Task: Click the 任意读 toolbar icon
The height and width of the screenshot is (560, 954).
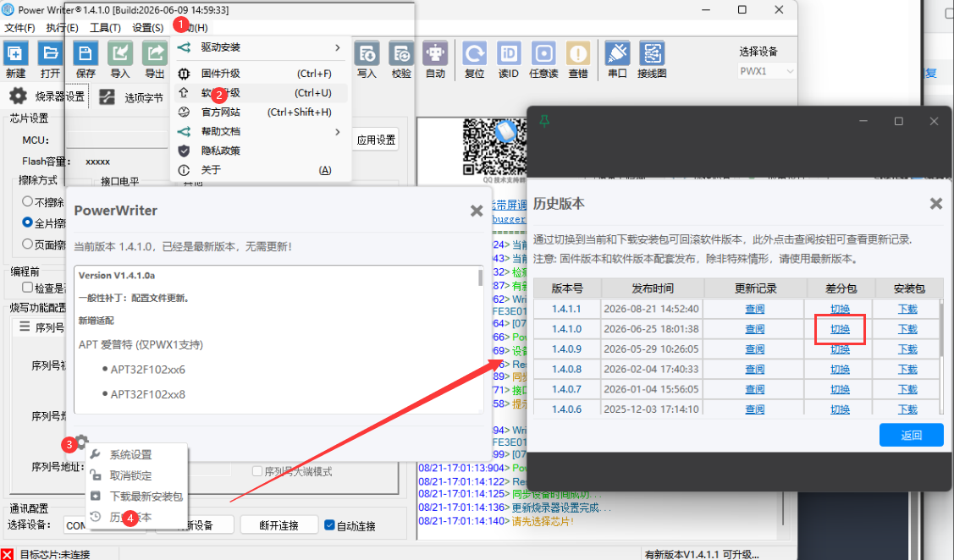Action: 543,53
